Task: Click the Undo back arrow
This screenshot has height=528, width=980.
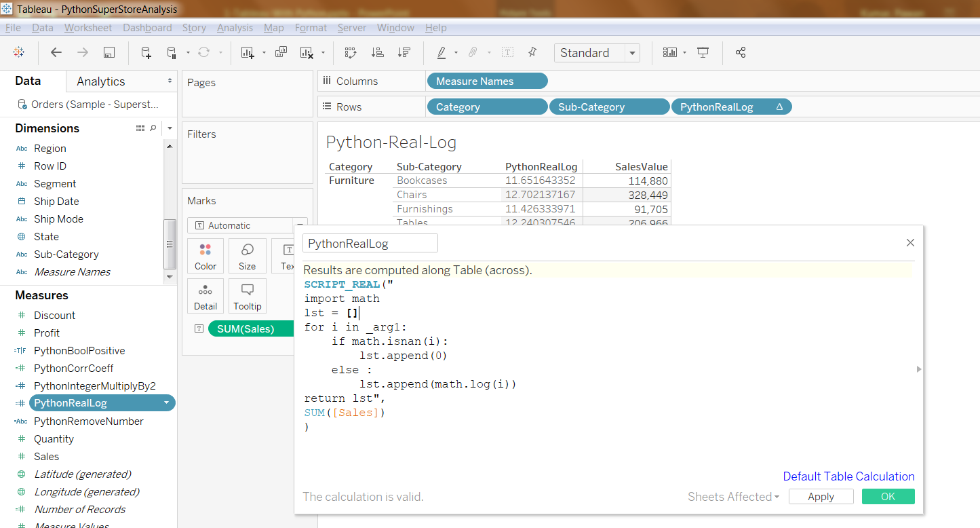Action: pyautogui.click(x=56, y=53)
